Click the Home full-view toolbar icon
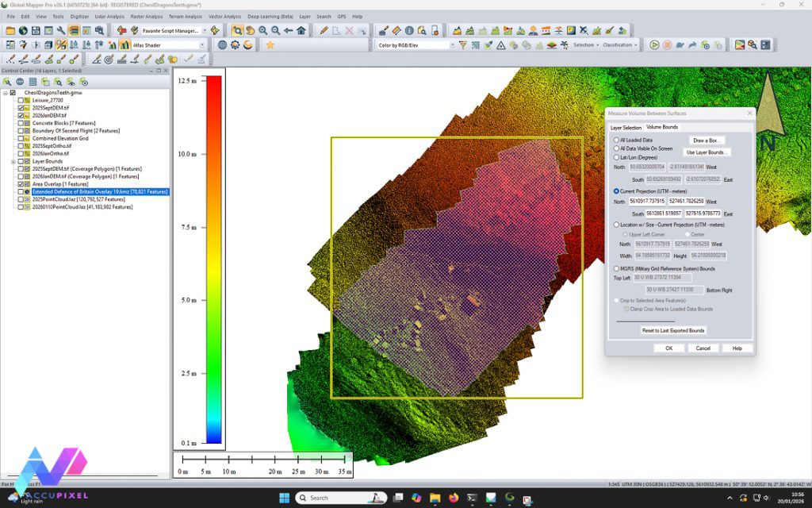 pos(301,31)
